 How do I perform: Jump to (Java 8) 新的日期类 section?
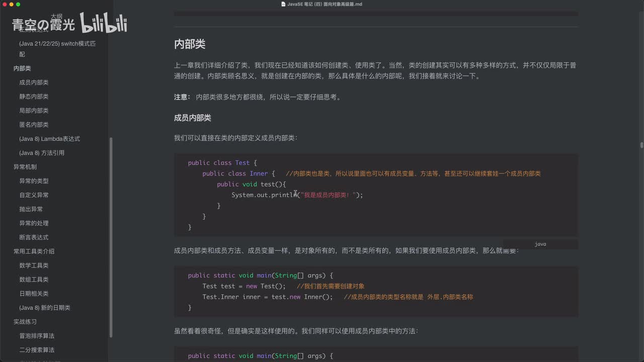pos(45,308)
